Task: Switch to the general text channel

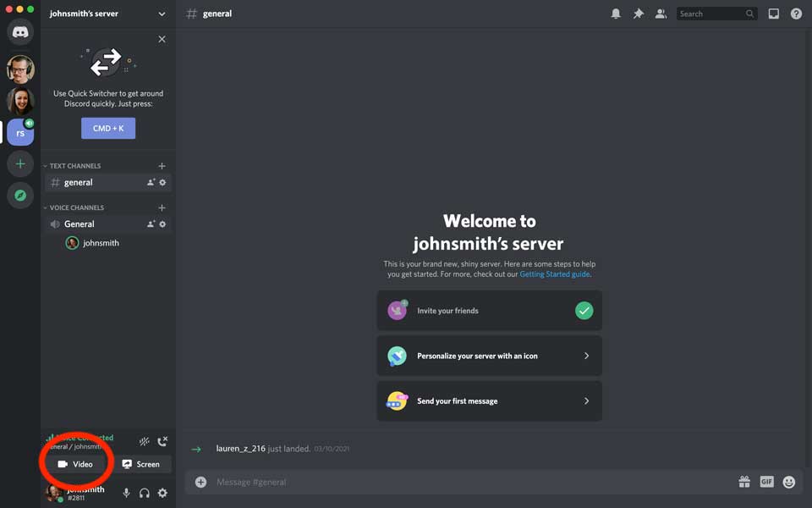Action: (x=78, y=182)
